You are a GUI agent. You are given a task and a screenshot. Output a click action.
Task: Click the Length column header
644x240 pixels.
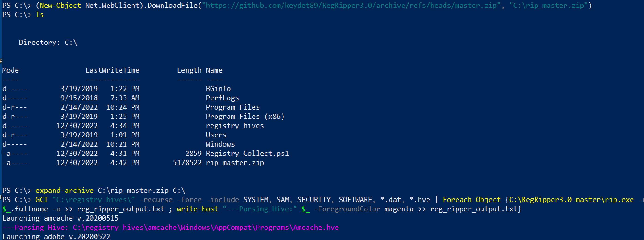tap(189, 70)
